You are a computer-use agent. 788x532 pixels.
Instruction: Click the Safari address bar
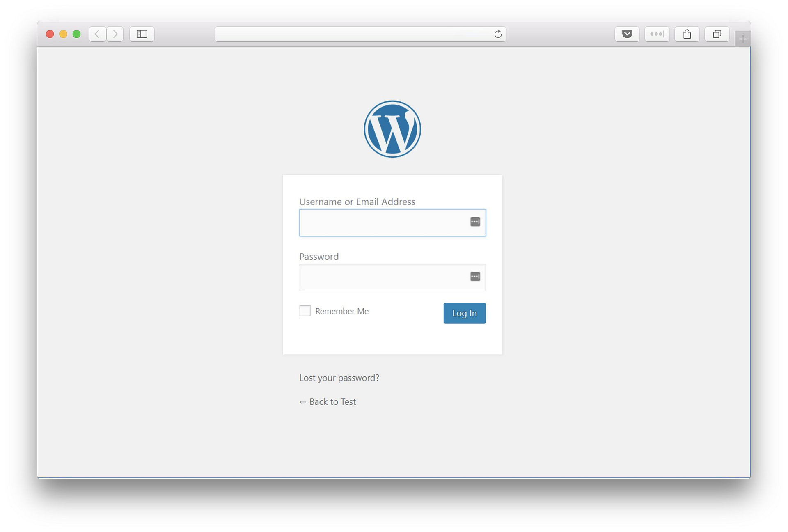point(360,34)
